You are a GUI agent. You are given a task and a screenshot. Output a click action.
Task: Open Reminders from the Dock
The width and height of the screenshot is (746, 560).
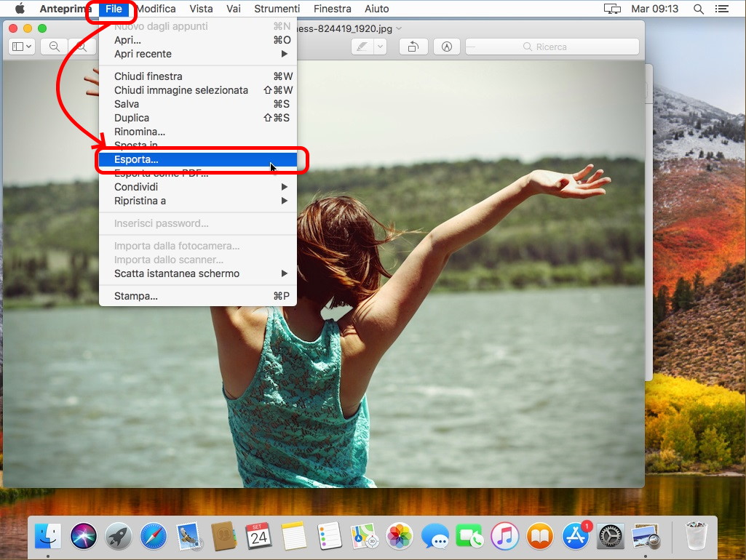[x=329, y=536]
